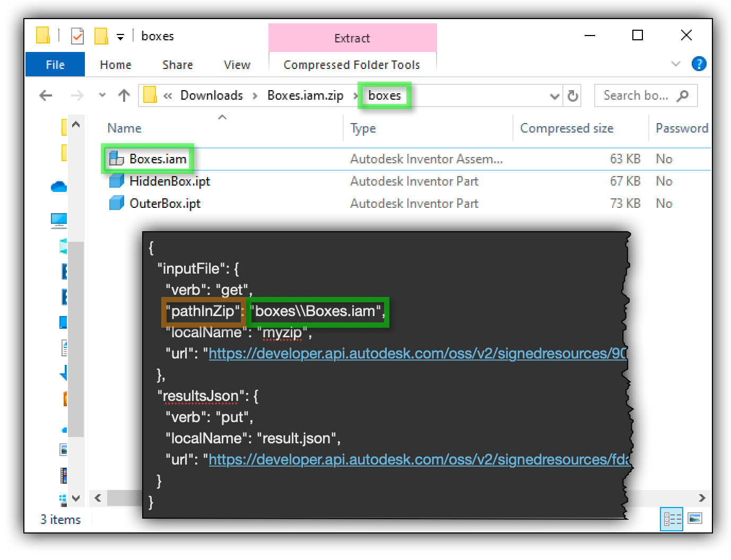
Task: Switch to the Large icons view icon
Action: (695, 518)
